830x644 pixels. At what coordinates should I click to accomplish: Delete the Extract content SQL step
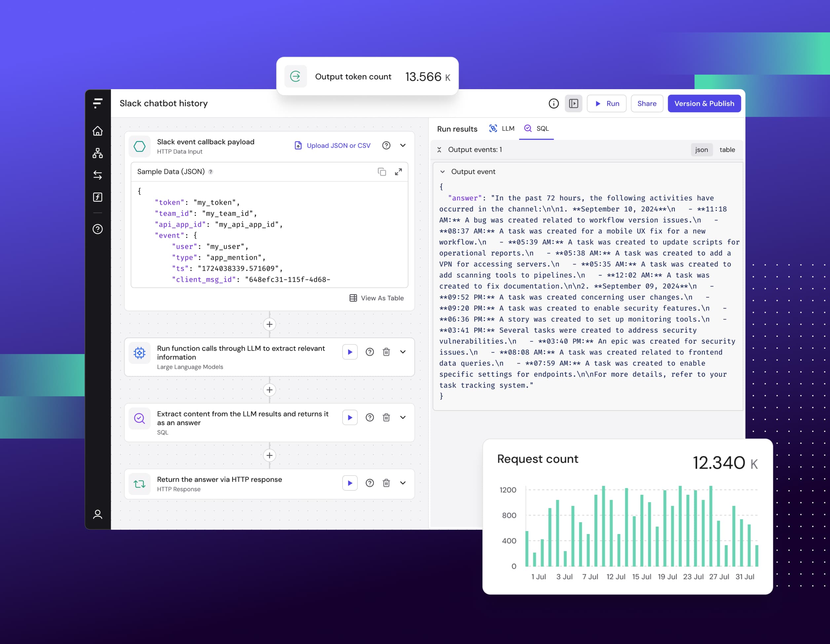pos(386,417)
